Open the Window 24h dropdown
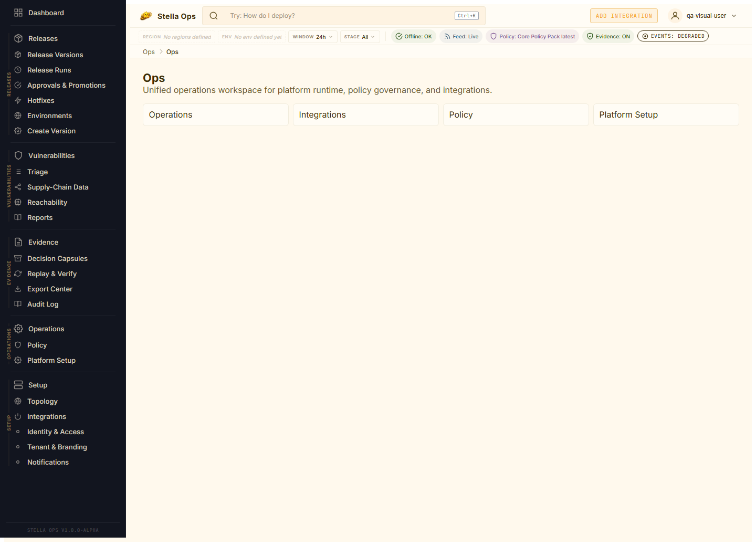This screenshot has height=546, width=756. [312, 37]
